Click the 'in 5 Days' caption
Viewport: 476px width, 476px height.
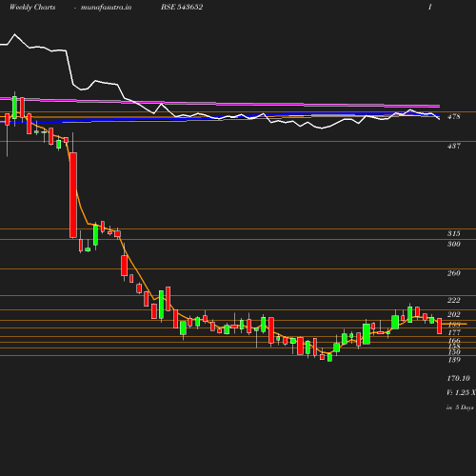pyautogui.click(x=460, y=407)
